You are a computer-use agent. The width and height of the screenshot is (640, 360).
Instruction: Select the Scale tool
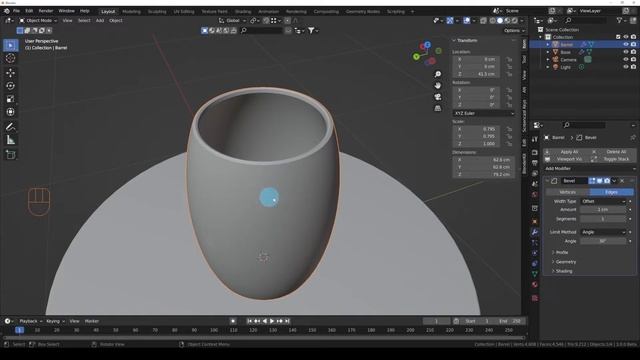click(11, 99)
